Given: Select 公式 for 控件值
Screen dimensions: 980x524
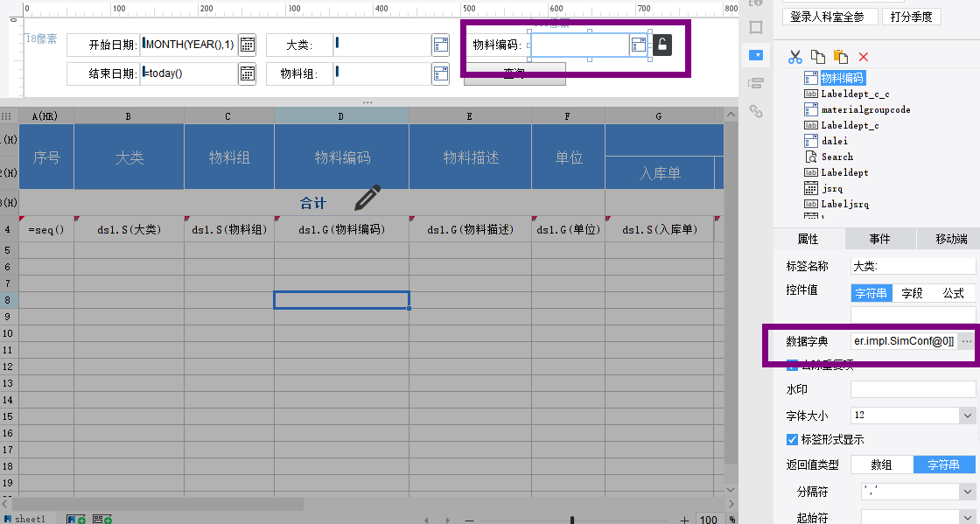Looking at the screenshot, I should 953,293.
